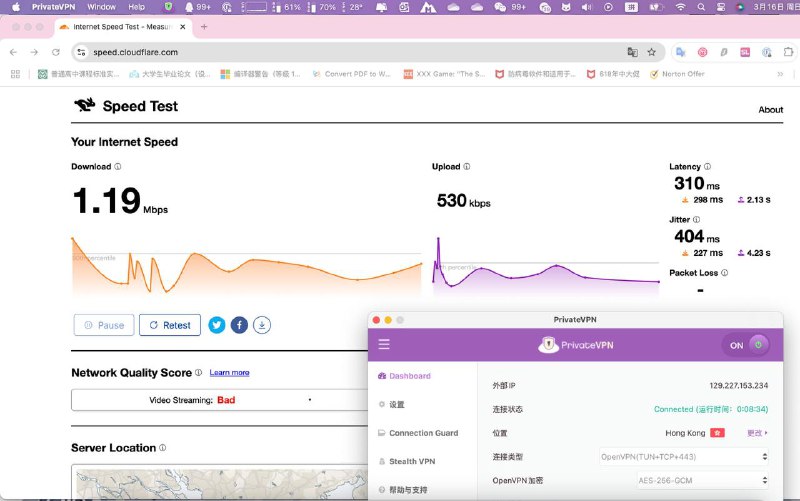The height and width of the screenshot is (501, 800).
Task: Open the Convert PDF to W... bookmark
Action: pyautogui.click(x=352, y=74)
